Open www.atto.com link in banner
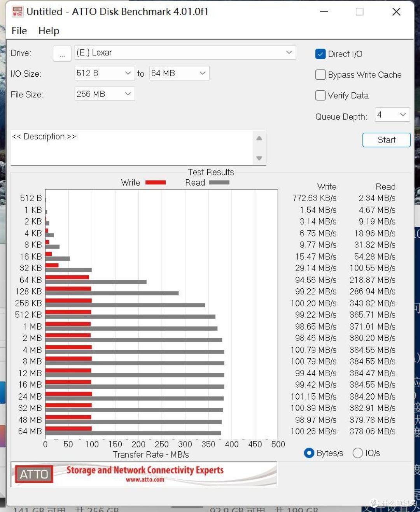Image resolution: width=420 pixels, height=512 pixels. point(145,480)
